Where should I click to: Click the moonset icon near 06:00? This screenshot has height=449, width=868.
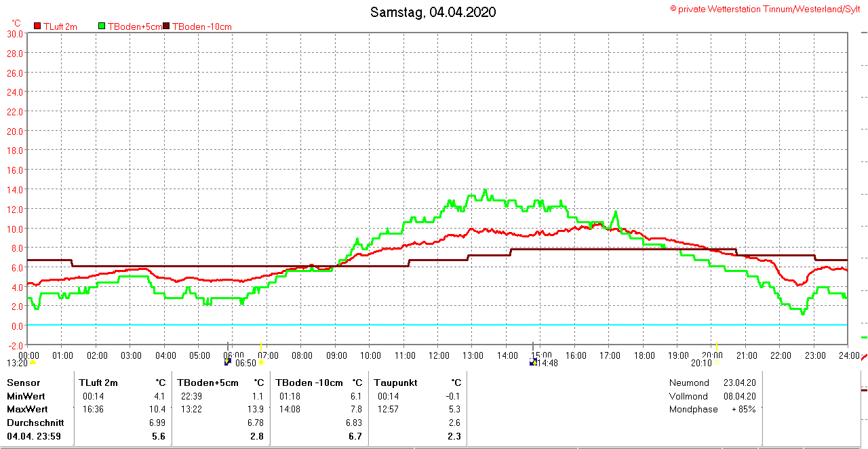[228, 362]
